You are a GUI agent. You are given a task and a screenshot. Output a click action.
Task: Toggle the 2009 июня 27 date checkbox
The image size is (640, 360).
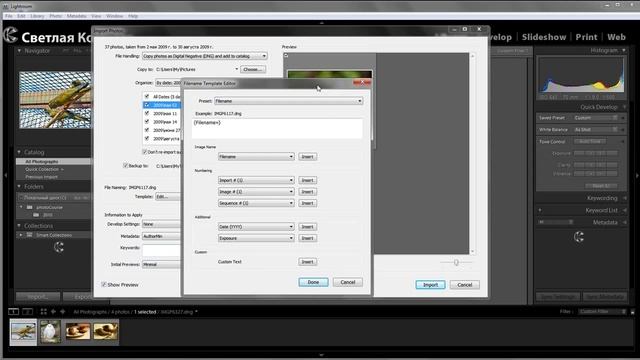(x=147, y=130)
